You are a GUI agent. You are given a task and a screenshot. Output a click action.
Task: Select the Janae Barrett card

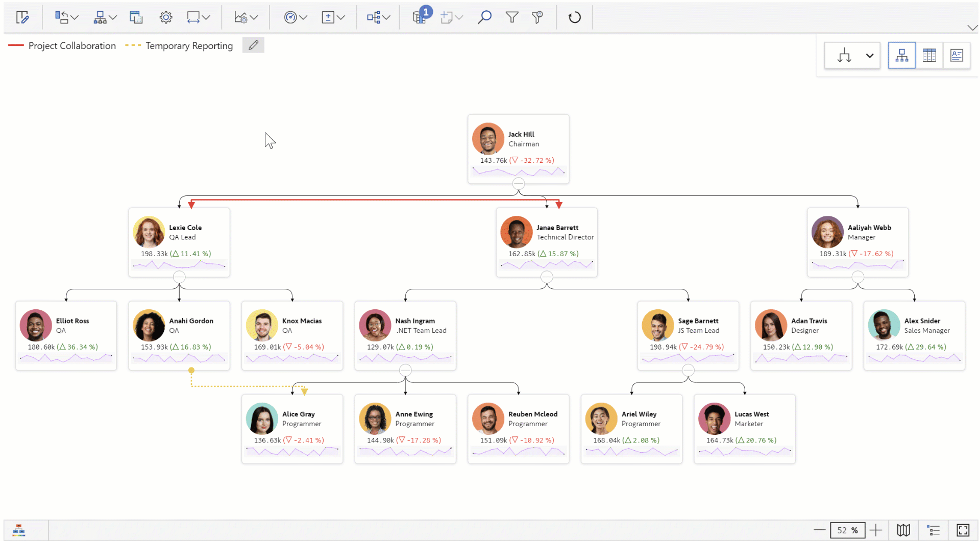click(546, 242)
